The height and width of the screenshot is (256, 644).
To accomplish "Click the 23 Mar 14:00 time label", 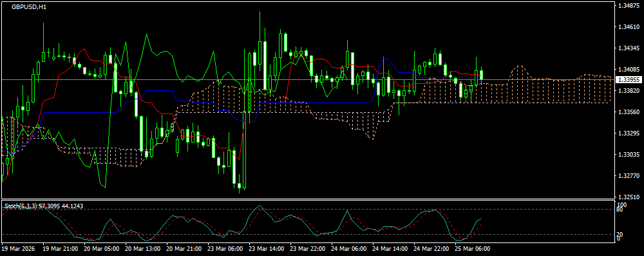I will tap(266, 249).
